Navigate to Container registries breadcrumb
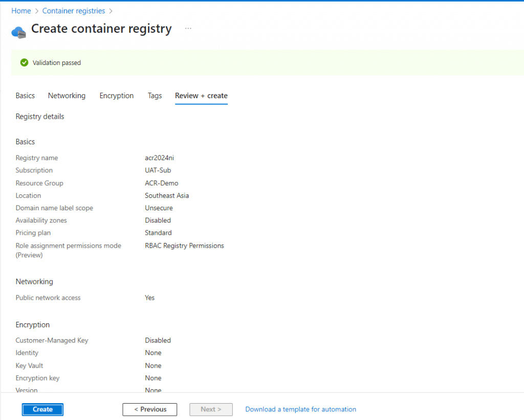524x420 pixels. 74,11
